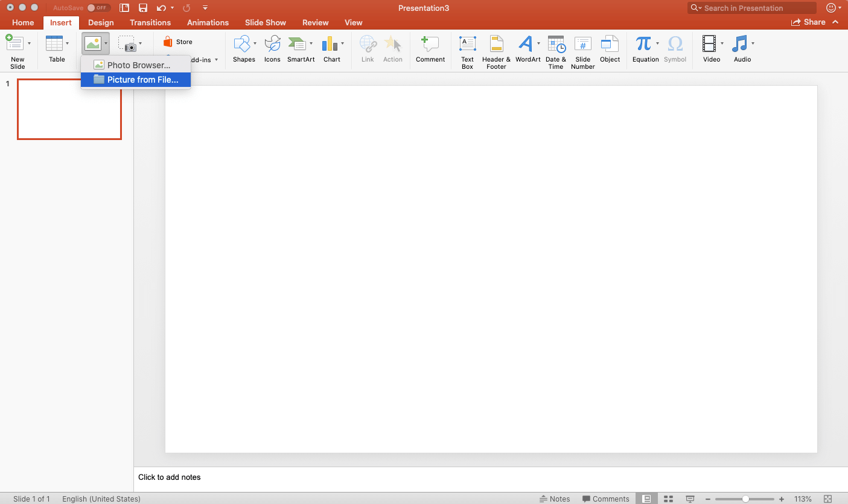Expand the Video dropdown arrow

pyautogui.click(x=722, y=43)
